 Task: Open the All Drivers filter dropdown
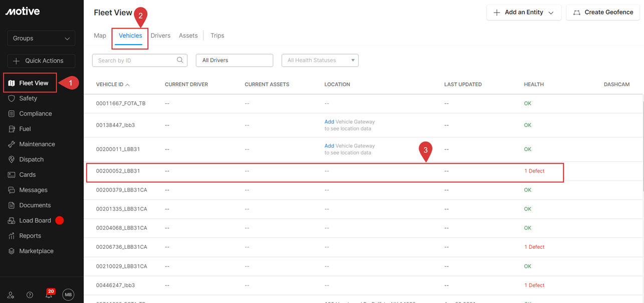click(234, 60)
